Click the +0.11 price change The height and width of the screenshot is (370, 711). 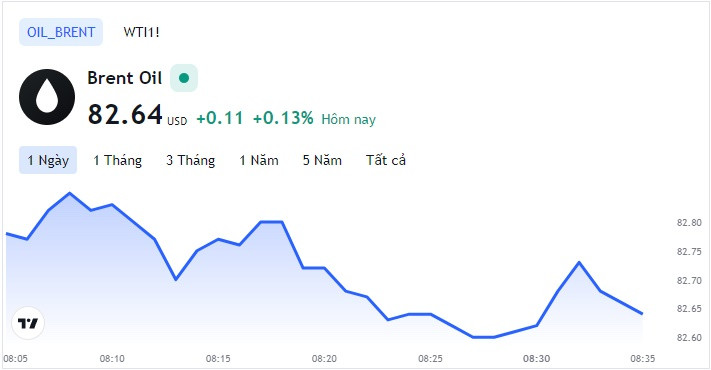(220, 118)
